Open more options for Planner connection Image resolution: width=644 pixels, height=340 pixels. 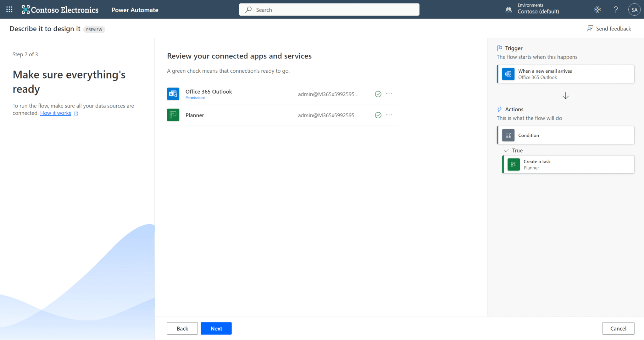point(389,115)
